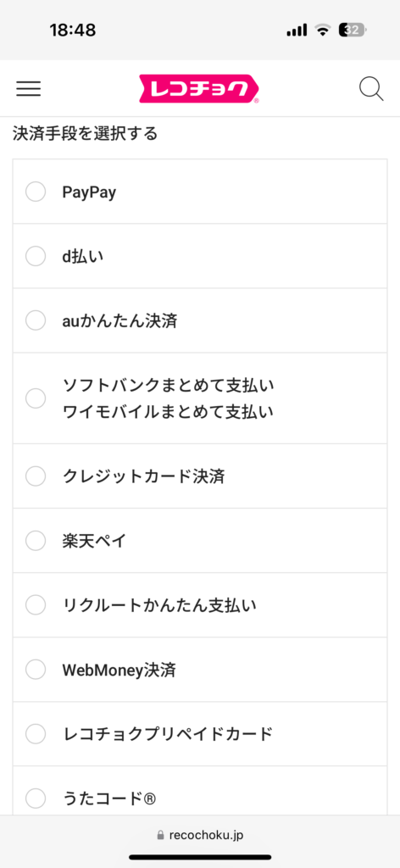Tap the search magnifier icon

pos(371,88)
